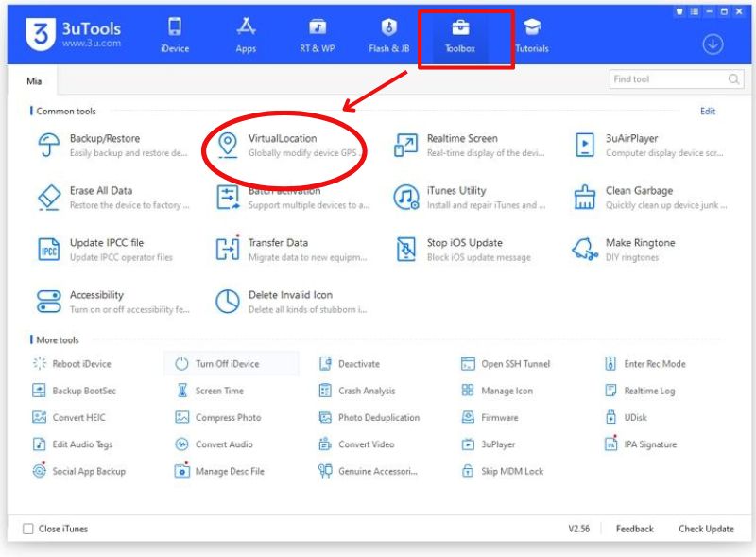Edit the Common tools list

pos(707,111)
